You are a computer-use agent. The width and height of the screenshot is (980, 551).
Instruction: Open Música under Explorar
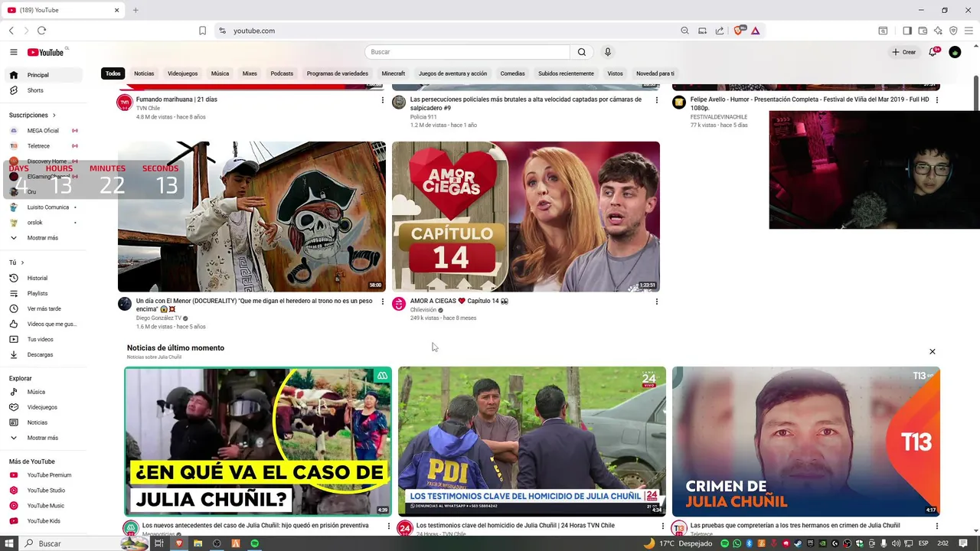click(x=43, y=392)
